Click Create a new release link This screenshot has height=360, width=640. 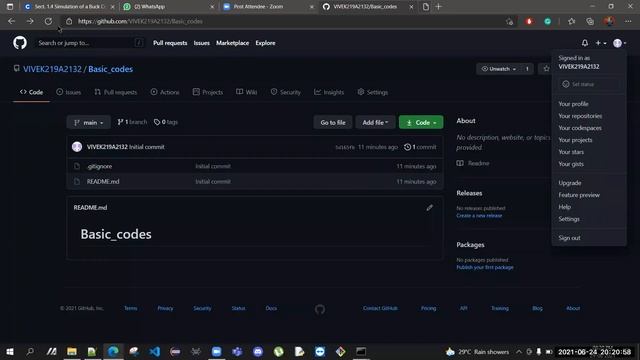pos(479,216)
